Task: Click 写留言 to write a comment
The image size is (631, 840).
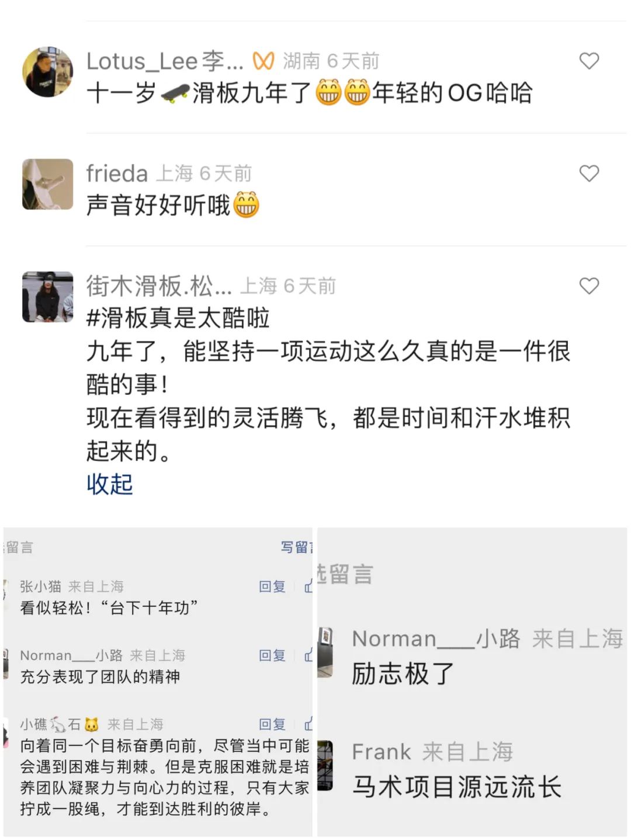Action: (296, 547)
